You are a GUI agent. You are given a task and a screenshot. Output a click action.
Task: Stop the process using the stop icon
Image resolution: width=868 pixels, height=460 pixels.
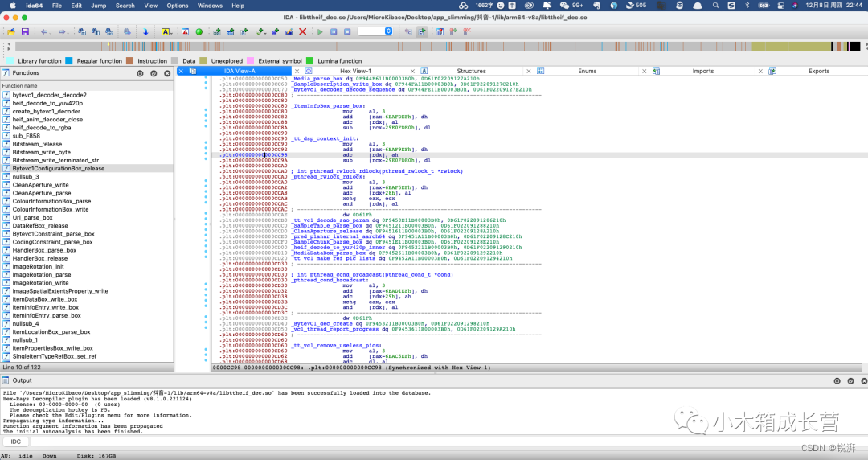(x=347, y=31)
